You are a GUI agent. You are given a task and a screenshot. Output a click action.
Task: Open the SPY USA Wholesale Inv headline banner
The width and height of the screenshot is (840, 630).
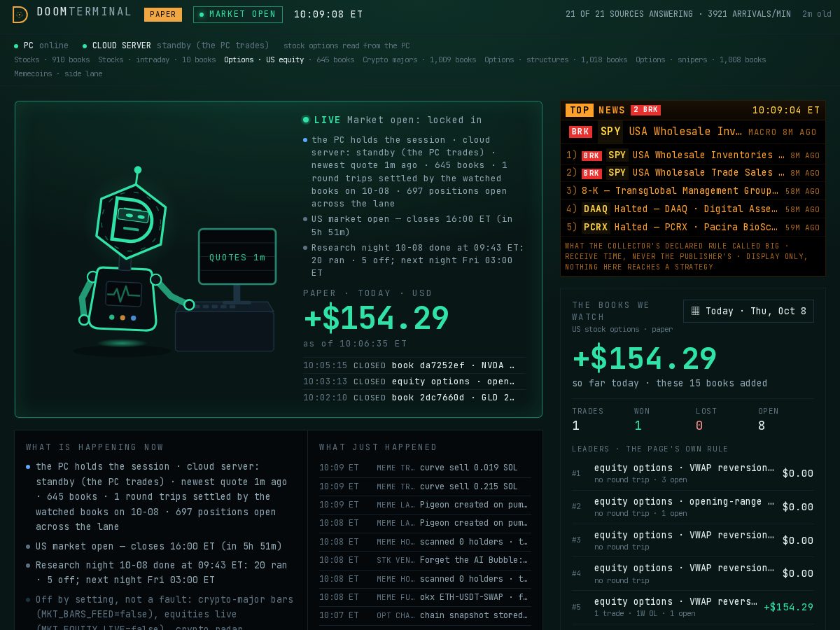pos(693,132)
